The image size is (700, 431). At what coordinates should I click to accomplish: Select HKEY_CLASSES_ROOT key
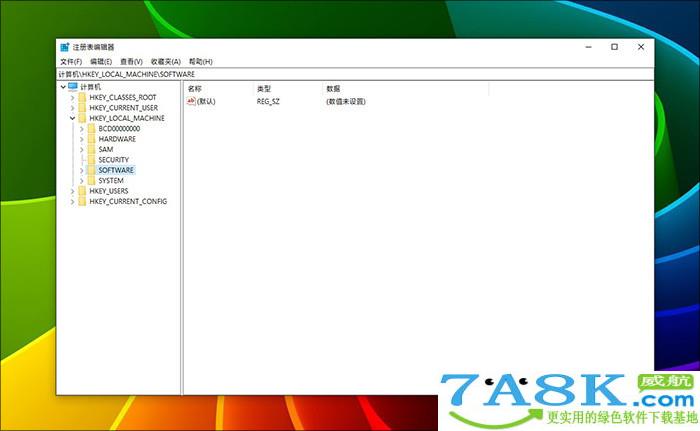pyautogui.click(x=123, y=97)
